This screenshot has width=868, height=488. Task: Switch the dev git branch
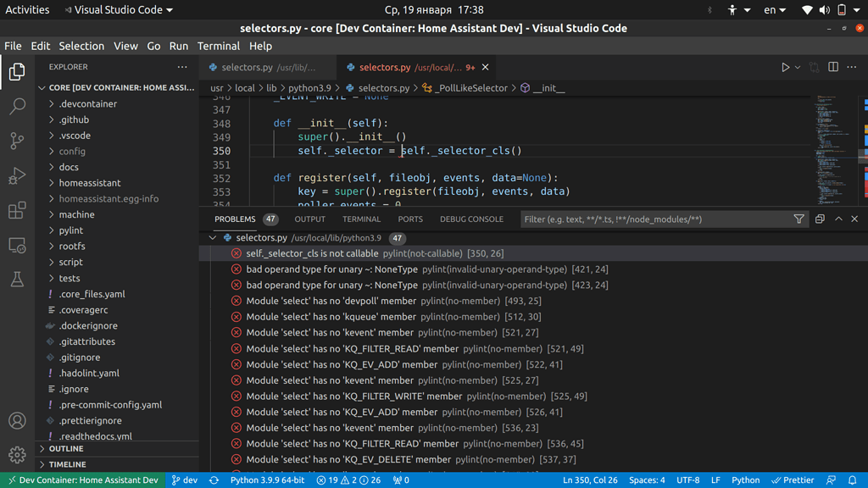coord(185,480)
